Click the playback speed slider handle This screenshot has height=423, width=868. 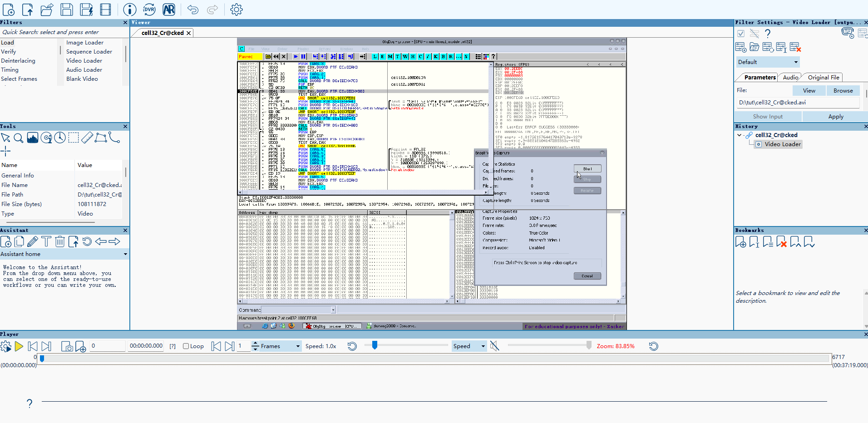[375, 345]
